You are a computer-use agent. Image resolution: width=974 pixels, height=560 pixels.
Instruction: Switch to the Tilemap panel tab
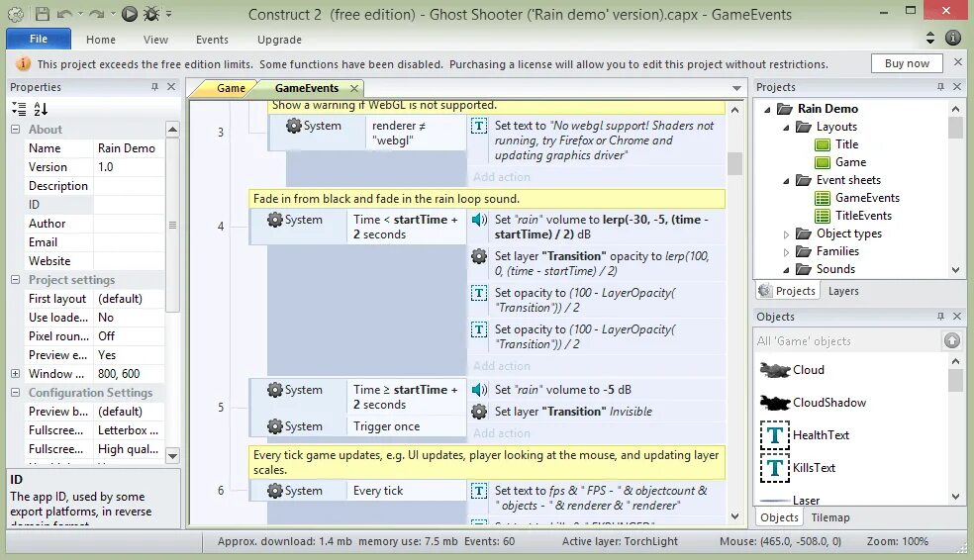829,517
